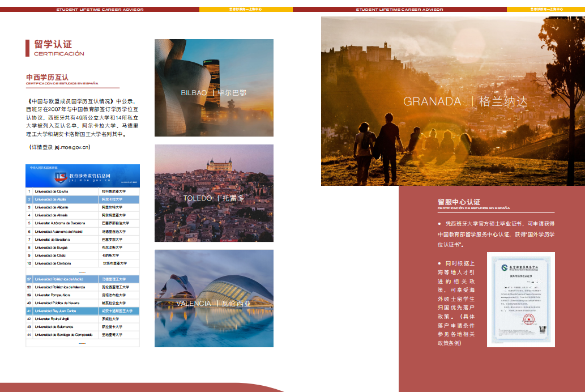
Task: Click the Universitat Autònoma de Barcelona row
Action: 82,223
